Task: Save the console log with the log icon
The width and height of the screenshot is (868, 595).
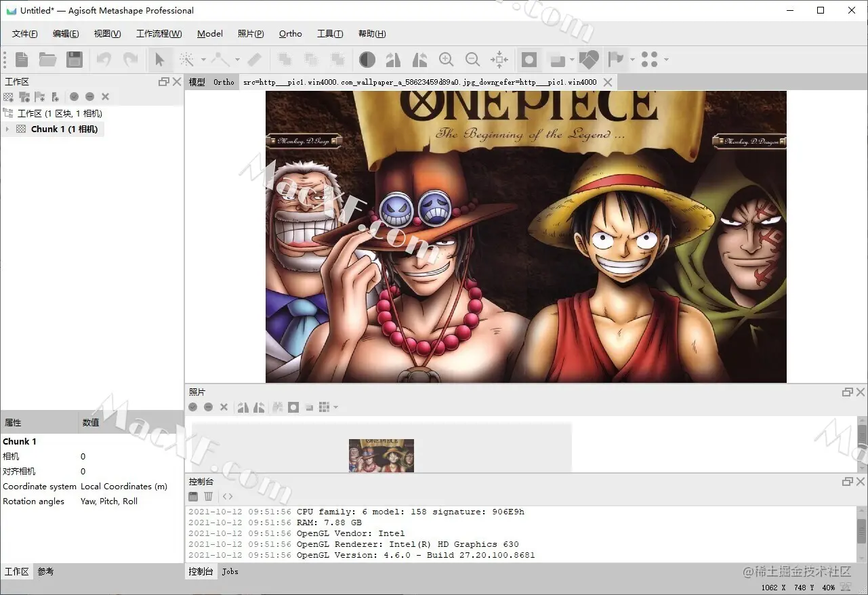Action: point(193,497)
